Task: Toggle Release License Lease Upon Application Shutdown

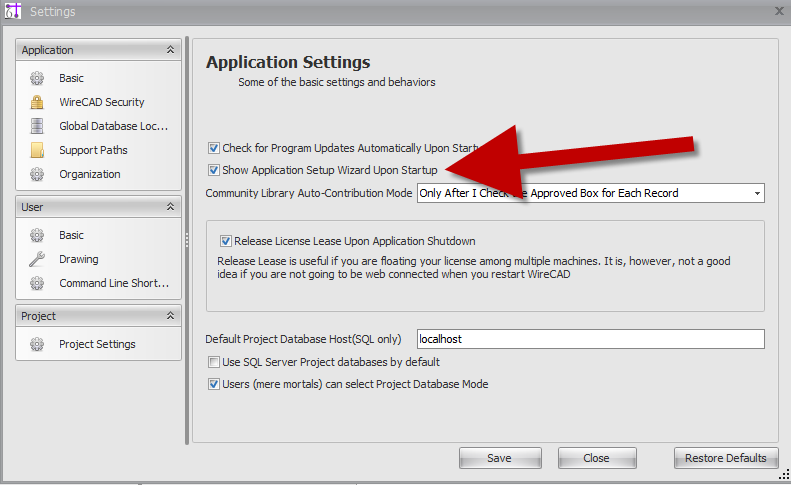Action: (x=225, y=241)
